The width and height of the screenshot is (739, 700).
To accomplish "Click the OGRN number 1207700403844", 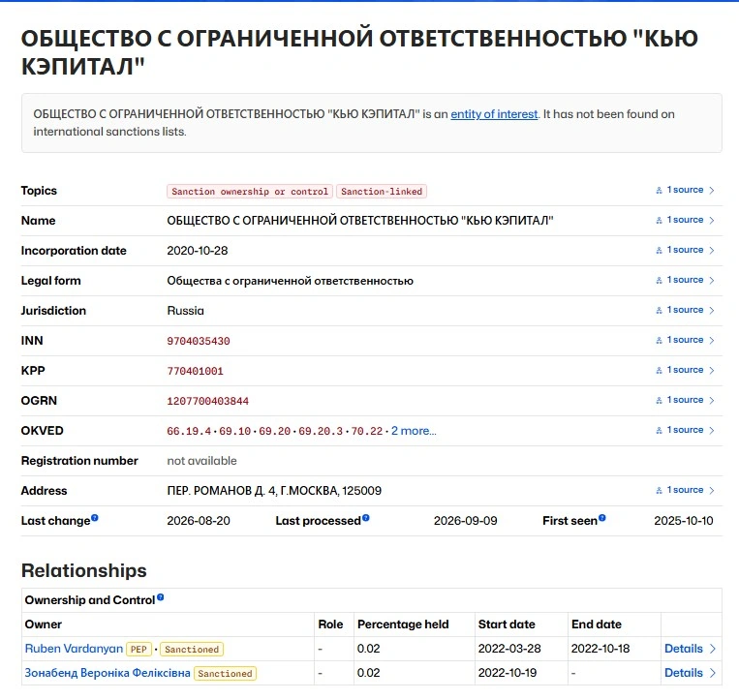I will point(208,401).
